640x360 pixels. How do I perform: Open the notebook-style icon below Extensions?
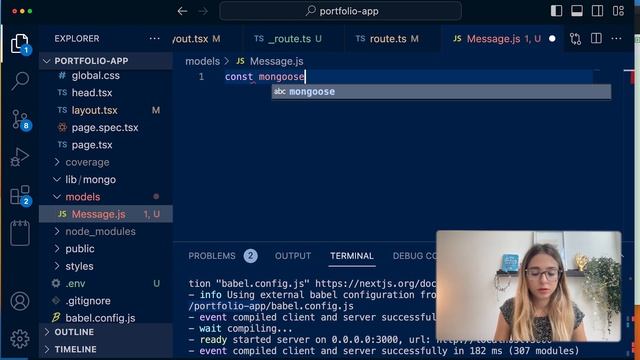pyautogui.click(x=20, y=233)
